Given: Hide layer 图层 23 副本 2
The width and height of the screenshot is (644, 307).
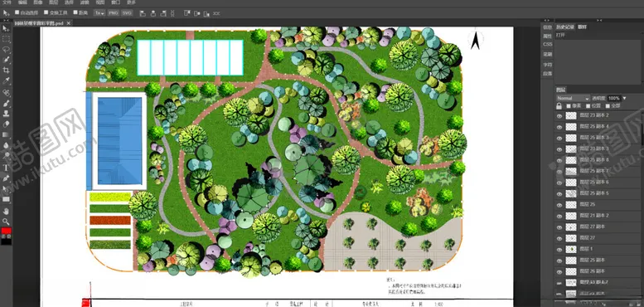Looking at the screenshot, I should pyautogui.click(x=559, y=116).
